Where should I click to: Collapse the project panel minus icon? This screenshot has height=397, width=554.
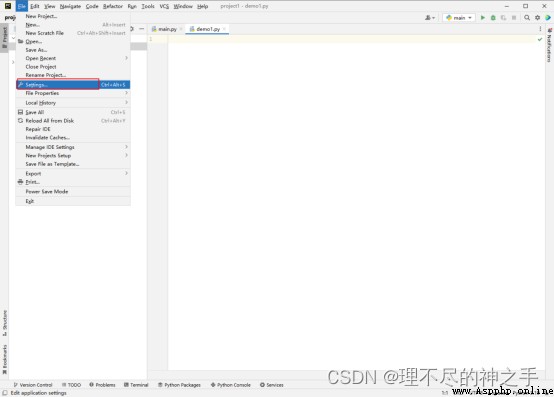142,29
